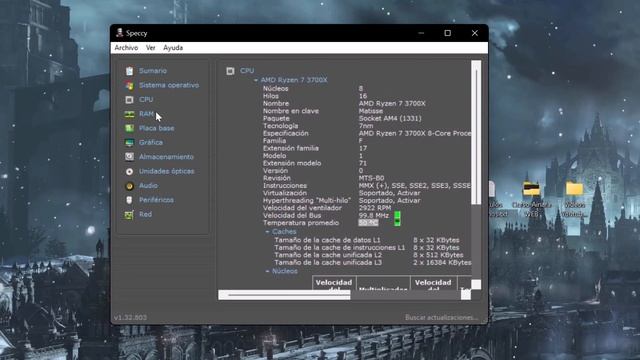Click the Hyperthreading "Multi-hilo" row label

(307, 200)
